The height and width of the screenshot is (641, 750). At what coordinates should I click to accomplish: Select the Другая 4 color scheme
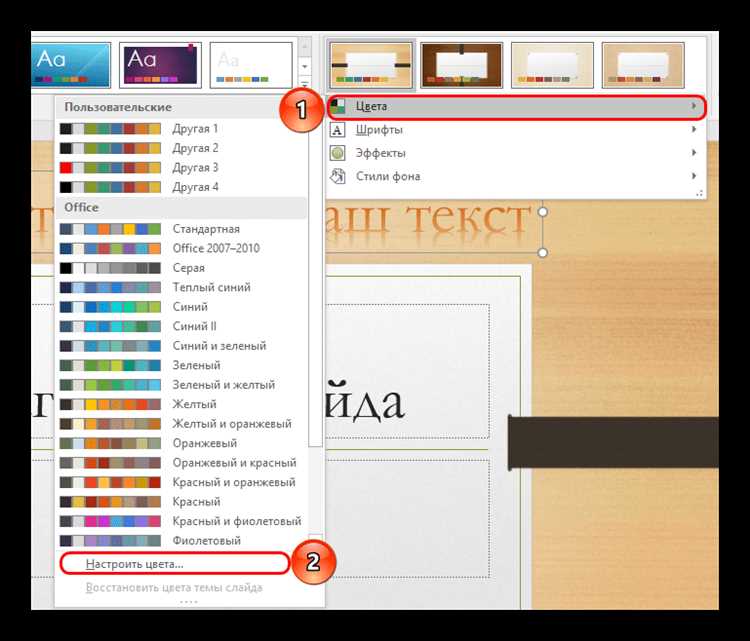coord(182,187)
